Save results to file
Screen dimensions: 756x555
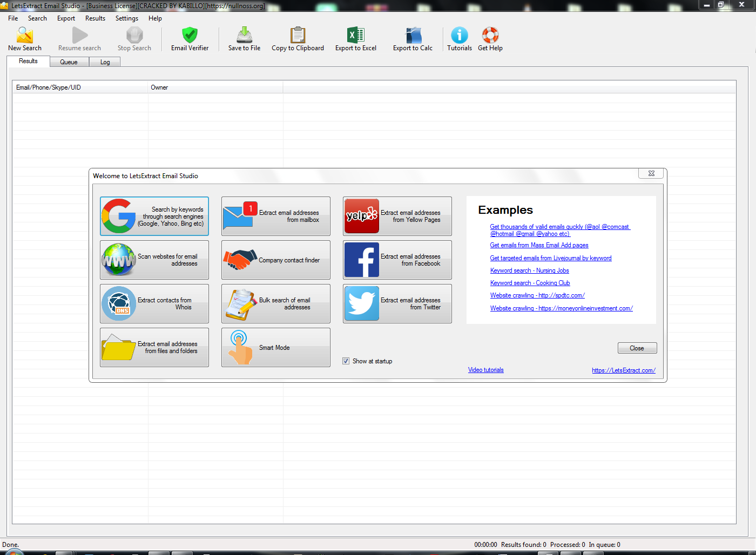click(x=244, y=38)
